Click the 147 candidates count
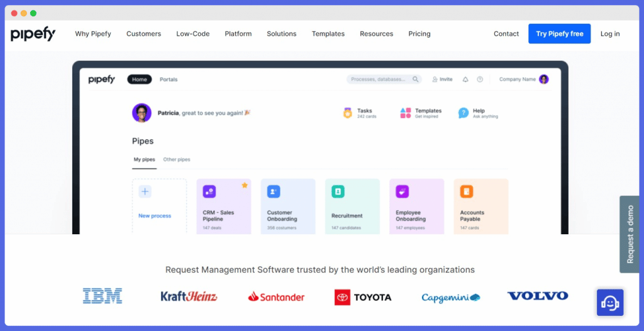The height and width of the screenshot is (331, 644). tap(347, 227)
